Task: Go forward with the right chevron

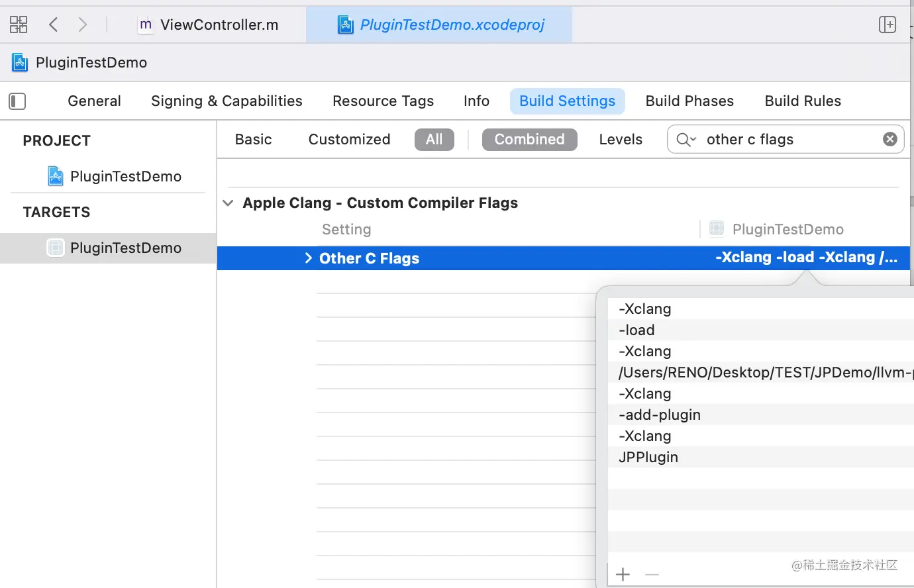Action: point(82,24)
